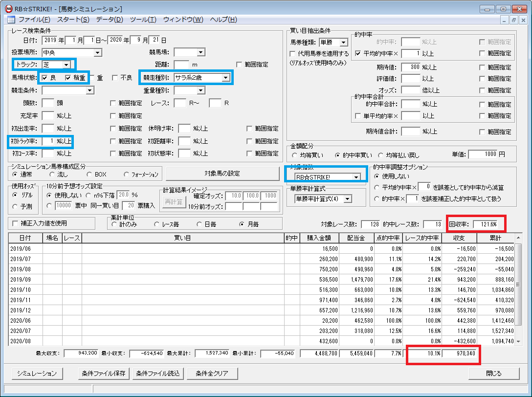Uncheck the 良 track condition checkbox
The image size is (532, 397).
click(x=44, y=78)
